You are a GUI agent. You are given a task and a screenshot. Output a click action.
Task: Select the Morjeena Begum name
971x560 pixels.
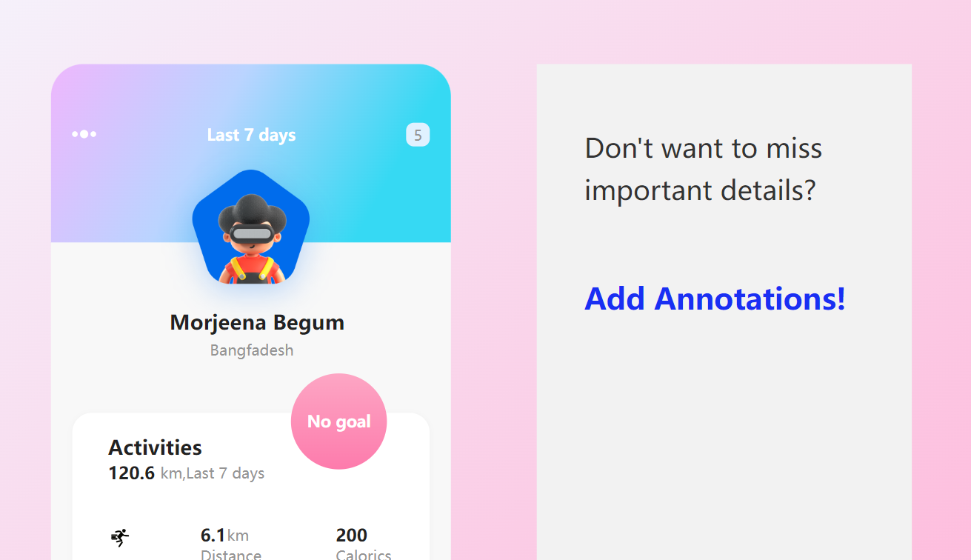(x=257, y=322)
